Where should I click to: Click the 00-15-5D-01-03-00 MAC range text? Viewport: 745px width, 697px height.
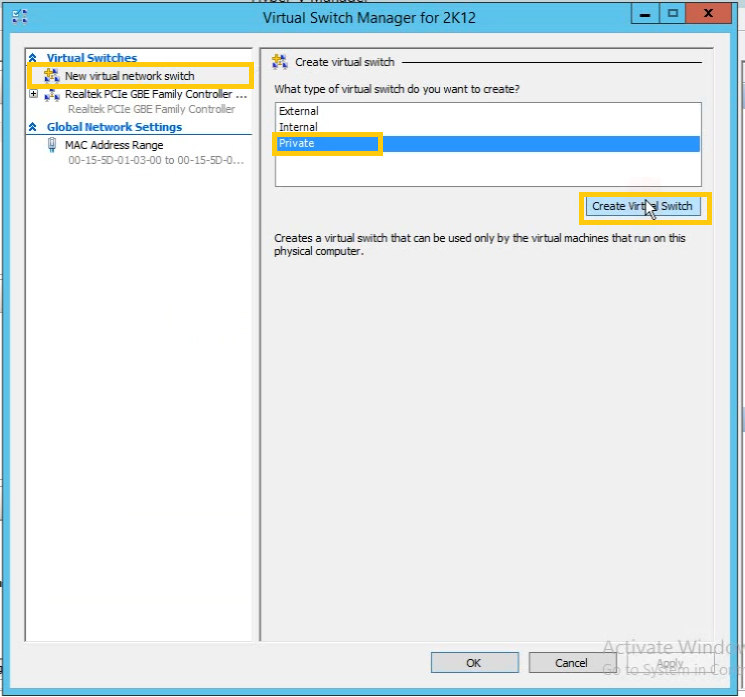click(156, 160)
